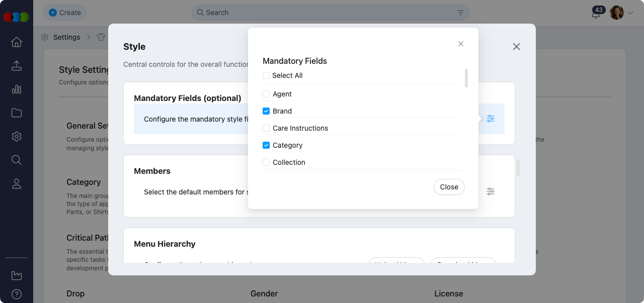Expand the user avatar dropdown arrow

[x=630, y=13]
